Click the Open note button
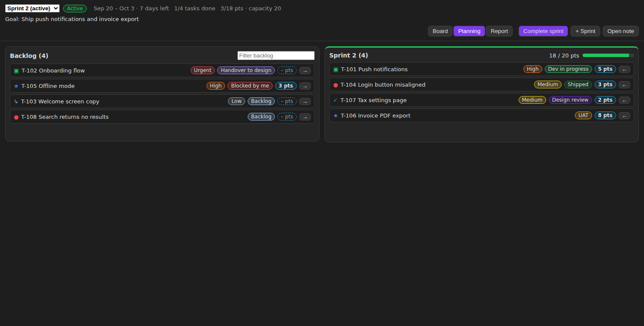This screenshot has height=326, width=644. [x=620, y=31]
